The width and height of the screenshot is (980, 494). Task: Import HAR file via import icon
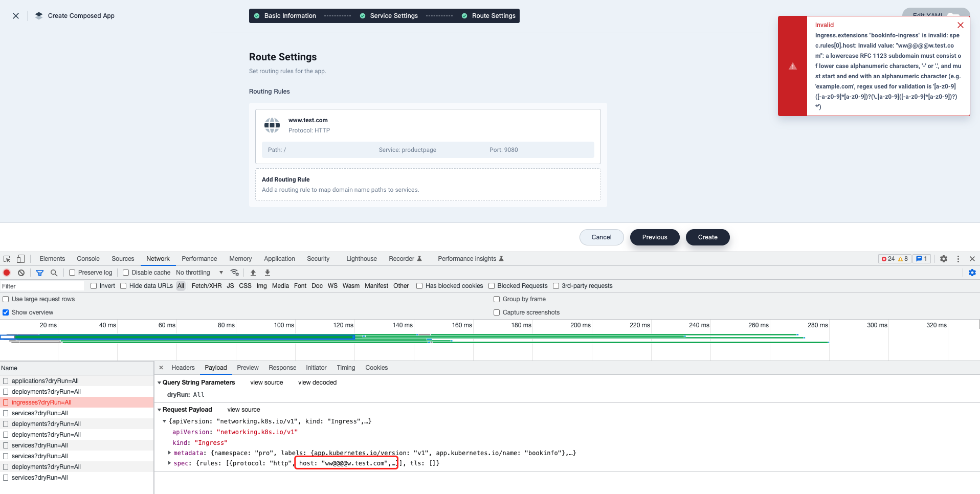click(253, 273)
